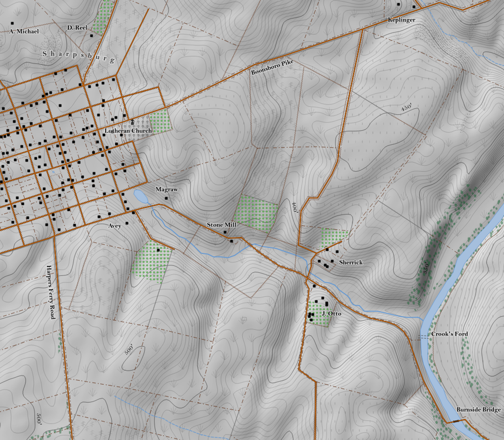Image resolution: width=504 pixels, height=440 pixels.
Task: Click the Keplinger farm label
Action: pyautogui.click(x=401, y=20)
